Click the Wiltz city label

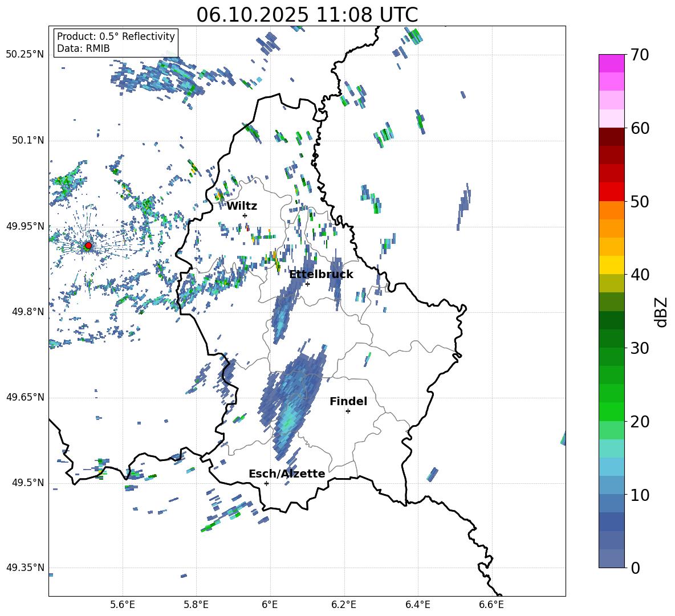pos(242,206)
